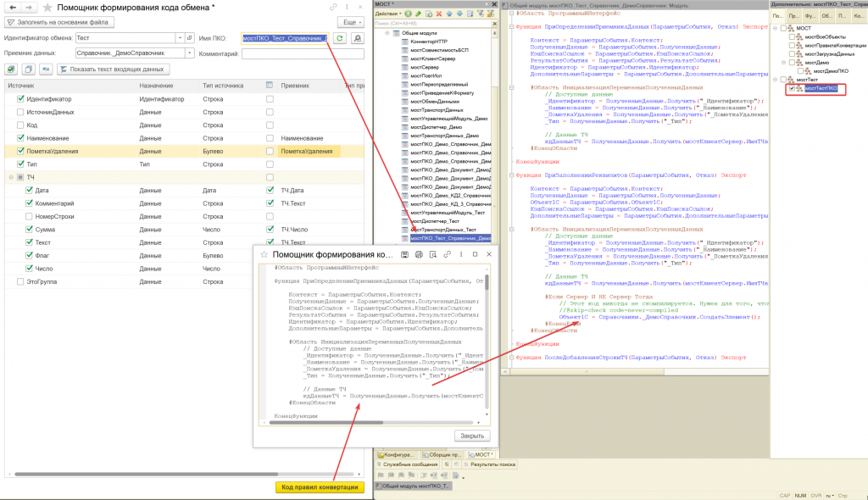Image resolution: width=868 pixels, height=500 pixels.
Task: Enable the ИсточникДанных row checkbox
Action: (21, 113)
